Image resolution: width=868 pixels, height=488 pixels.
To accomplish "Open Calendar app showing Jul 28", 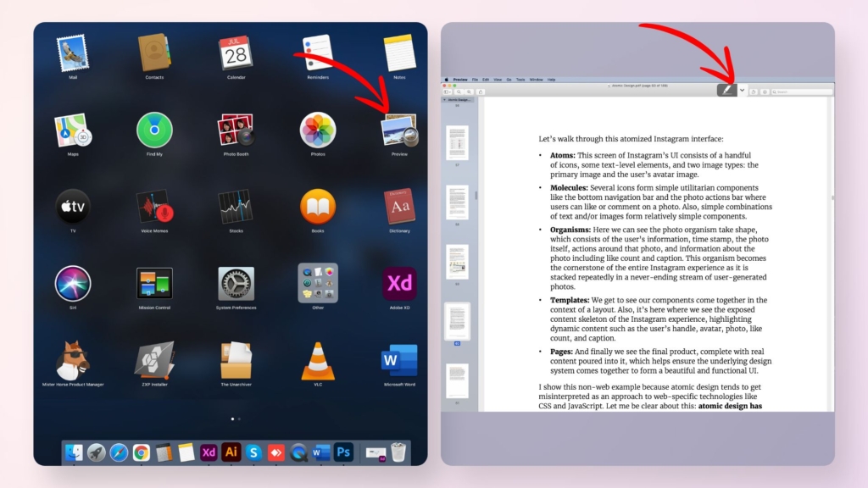I will [236, 53].
